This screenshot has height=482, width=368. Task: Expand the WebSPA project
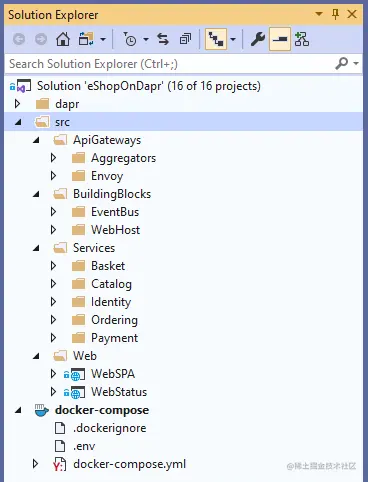[x=53, y=374]
